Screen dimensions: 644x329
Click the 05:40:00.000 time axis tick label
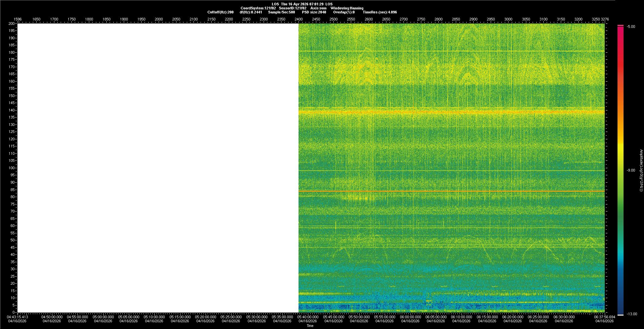[x=308, y=317]
